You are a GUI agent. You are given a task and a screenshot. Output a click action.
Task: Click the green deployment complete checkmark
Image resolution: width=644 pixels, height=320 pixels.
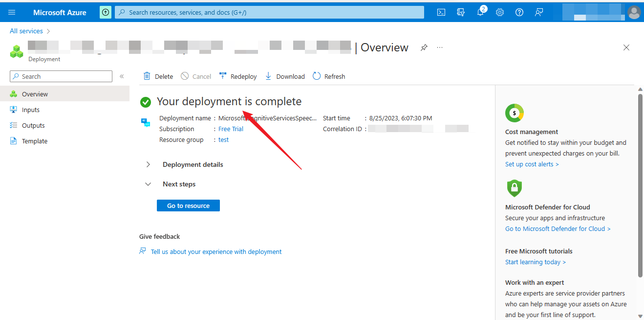pyautogui.click(x=145, y=102)
